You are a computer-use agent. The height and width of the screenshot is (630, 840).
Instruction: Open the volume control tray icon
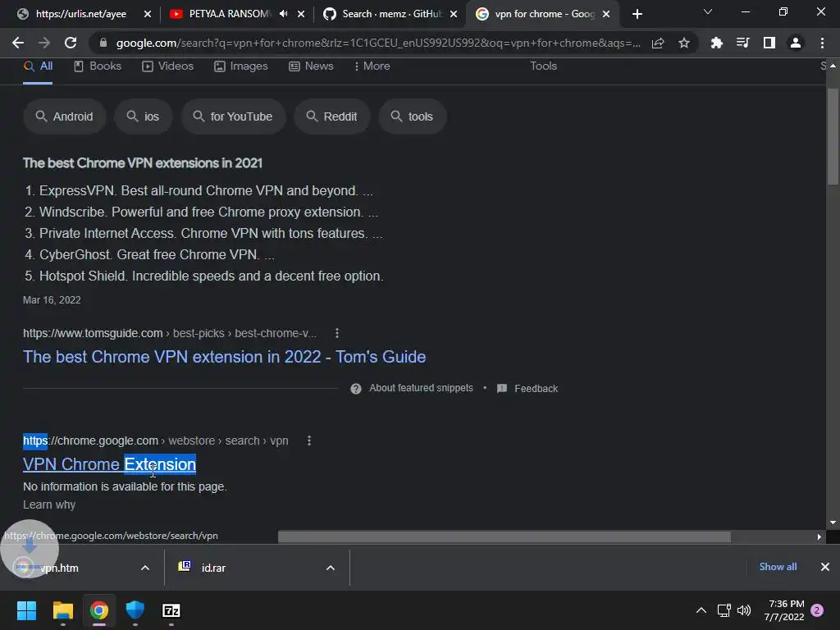tap(744, 610)
